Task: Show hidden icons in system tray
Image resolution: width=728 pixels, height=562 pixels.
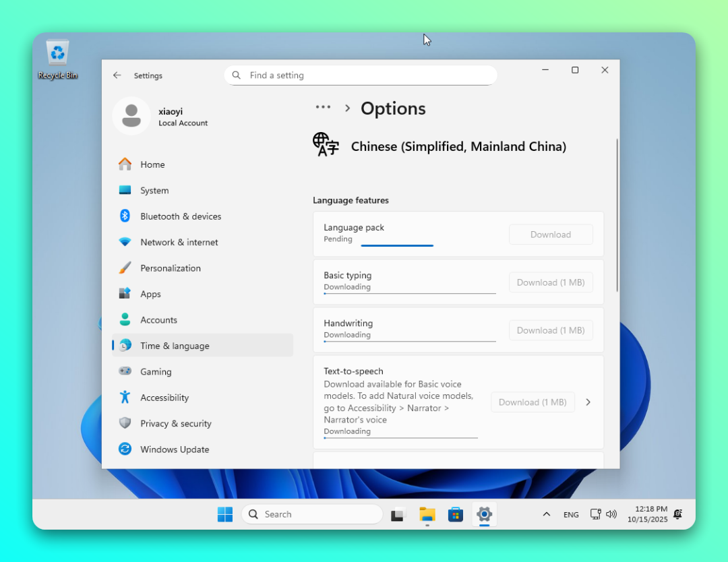Action: pyautogui.click(x=546, y=514)
